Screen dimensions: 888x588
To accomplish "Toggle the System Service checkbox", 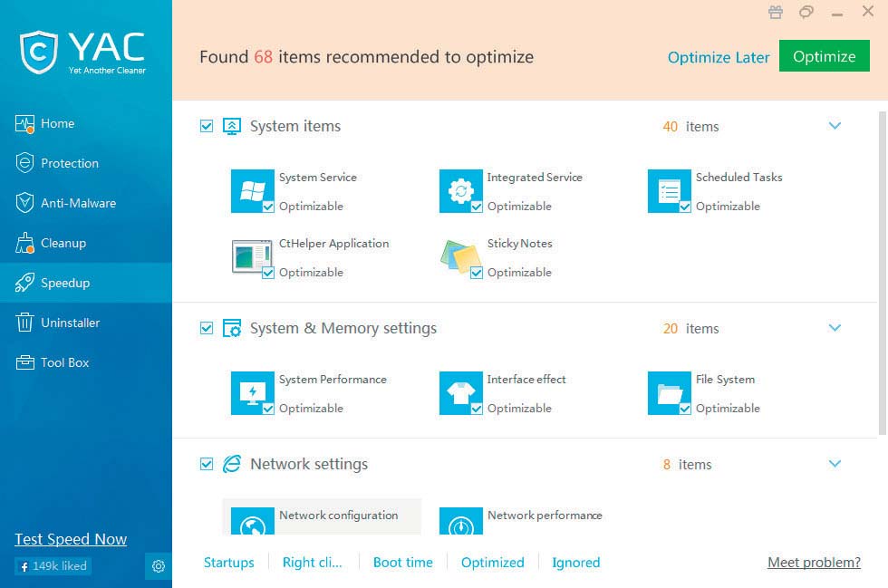I will tap(268, 207).
